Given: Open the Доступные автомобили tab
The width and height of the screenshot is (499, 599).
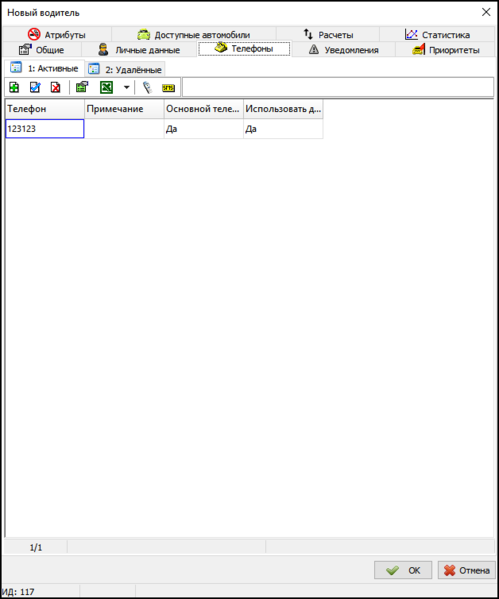Looking at the screenshot, I should point(194,35).
